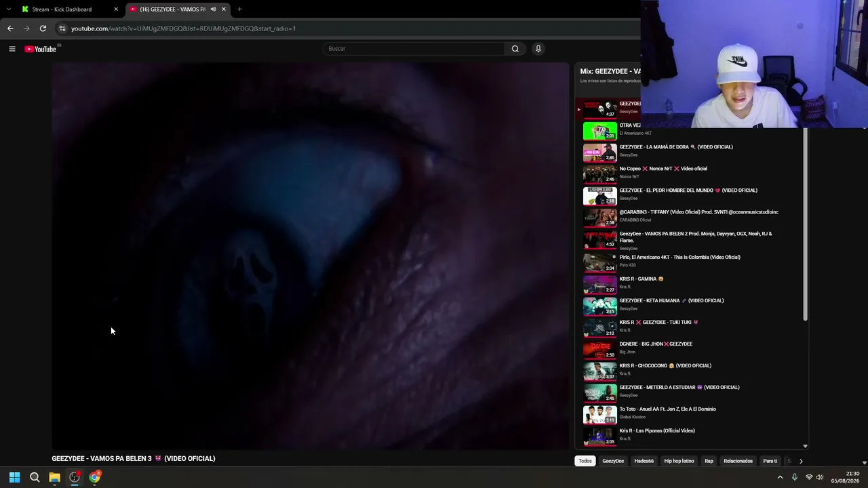Open the tab search dropdown arrow
The image size is (868, 488).
tap(8, 9)
